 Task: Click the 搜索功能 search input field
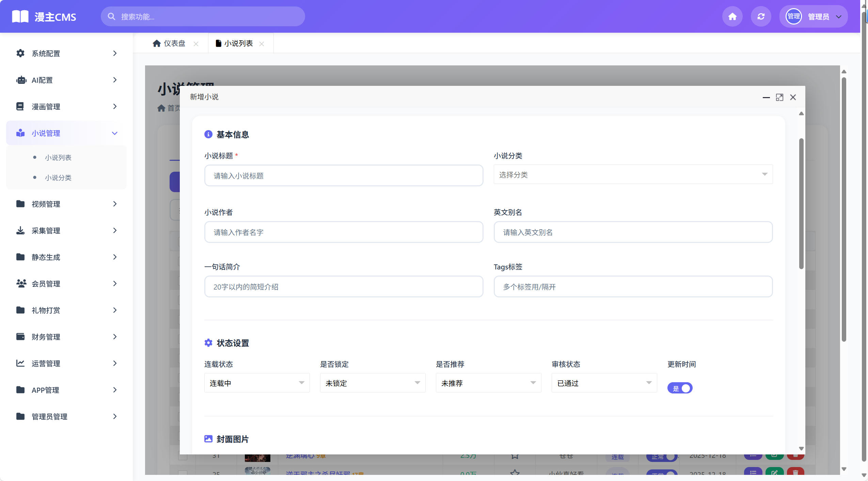[202, 16]
